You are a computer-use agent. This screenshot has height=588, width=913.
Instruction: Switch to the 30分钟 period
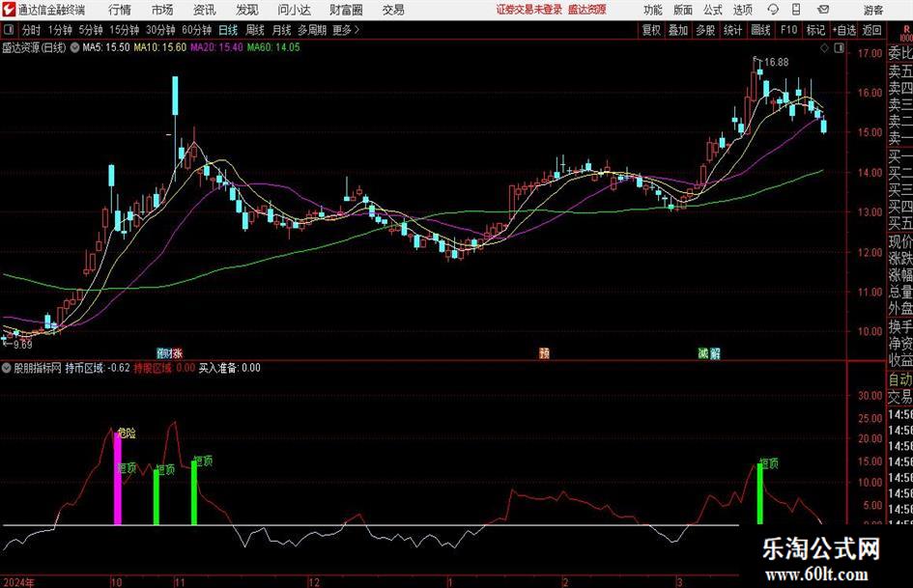pos(160,30)
